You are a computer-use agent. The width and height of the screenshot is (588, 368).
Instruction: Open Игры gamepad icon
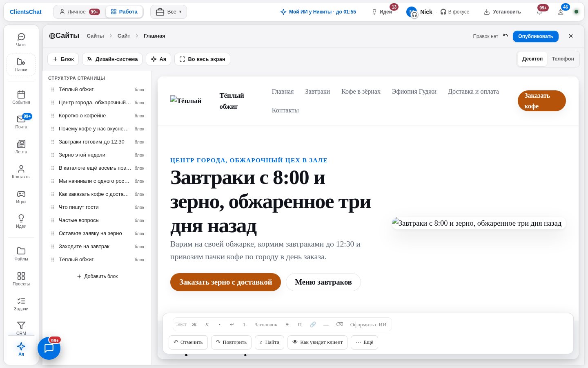pos(21,197)
